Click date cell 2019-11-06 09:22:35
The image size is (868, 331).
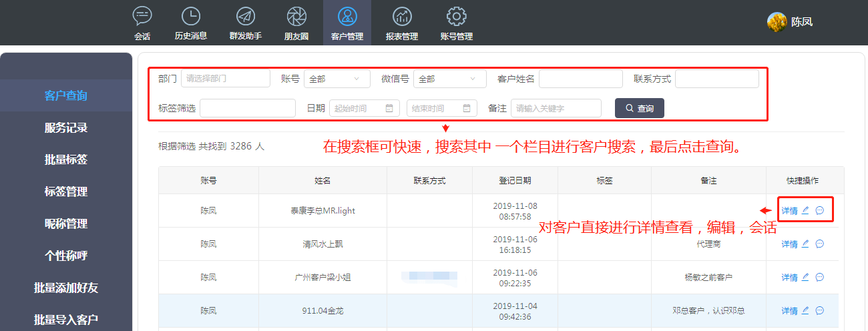[515, 278]
